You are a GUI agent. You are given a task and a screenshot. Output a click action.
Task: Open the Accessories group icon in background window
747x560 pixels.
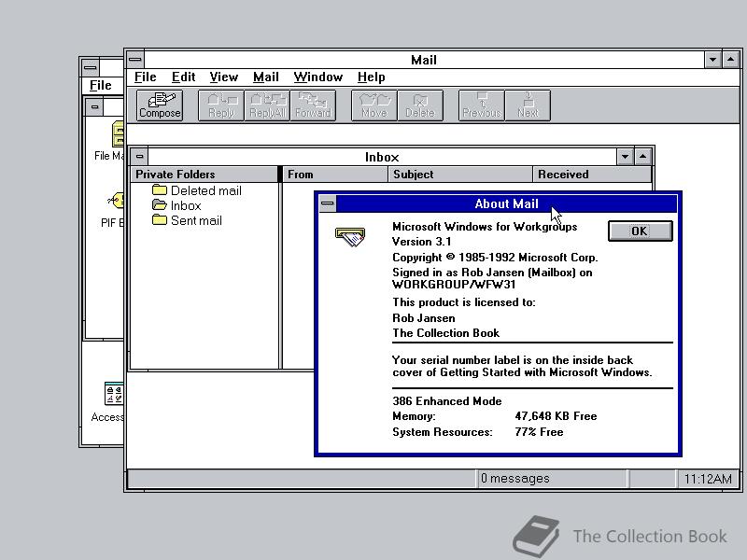pyautogui.click(x=114, y=394)
